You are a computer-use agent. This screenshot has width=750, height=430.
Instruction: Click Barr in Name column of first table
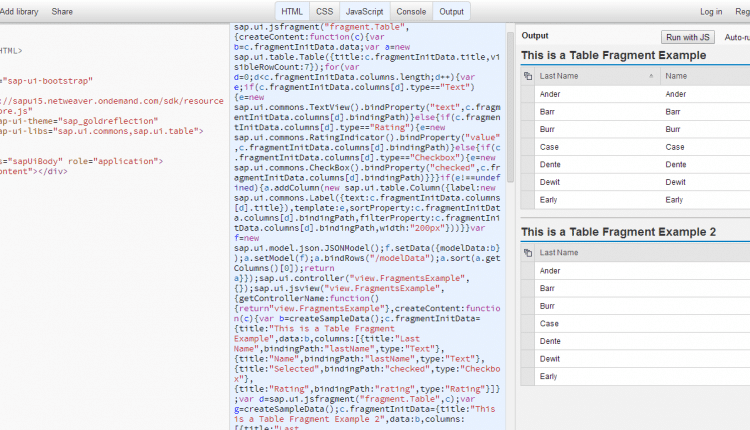pos(673,112)
